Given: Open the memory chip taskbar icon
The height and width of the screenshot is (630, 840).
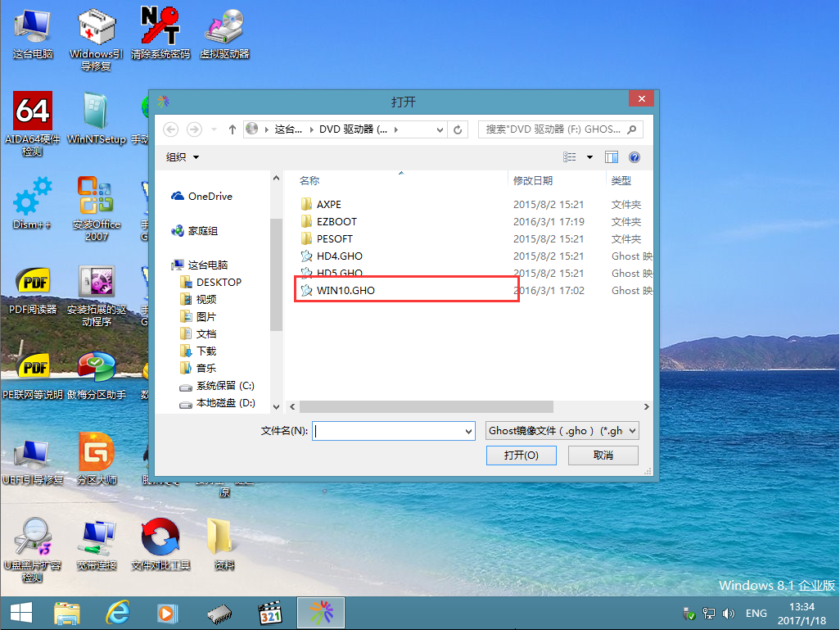Looking at the screenshot, I should 219,614.
